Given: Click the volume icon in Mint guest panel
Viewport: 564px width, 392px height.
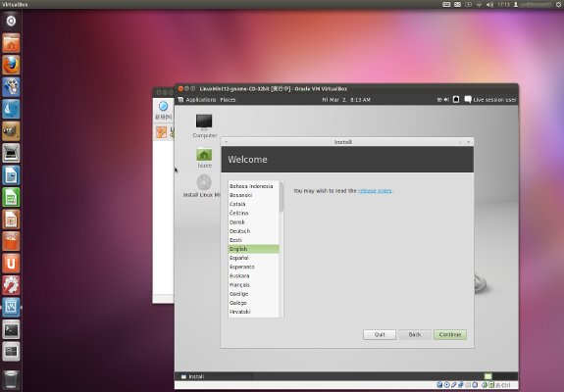Looking at the screenshot, I should tap(446, 100).
